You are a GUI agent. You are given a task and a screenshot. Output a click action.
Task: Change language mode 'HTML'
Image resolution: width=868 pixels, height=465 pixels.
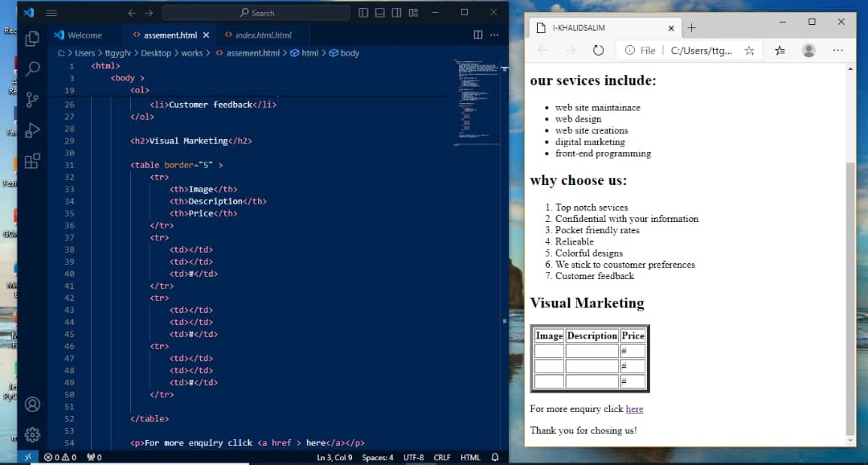(470, 457)
